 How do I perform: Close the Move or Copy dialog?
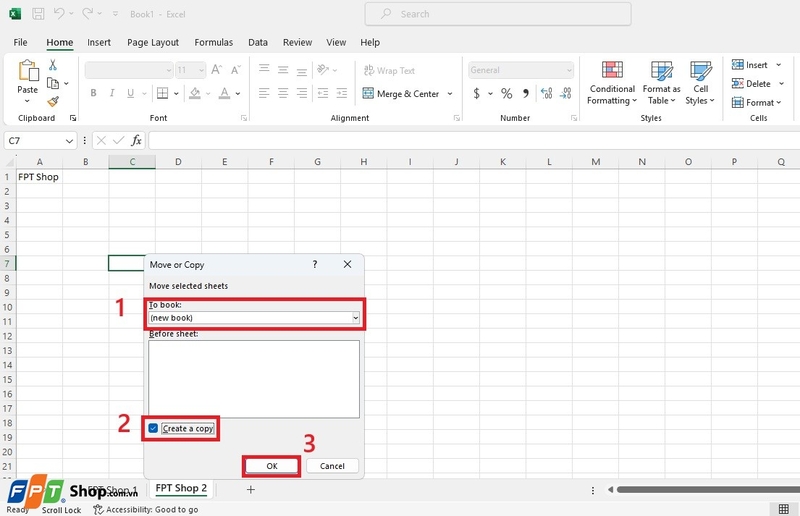tap(347, 264)
